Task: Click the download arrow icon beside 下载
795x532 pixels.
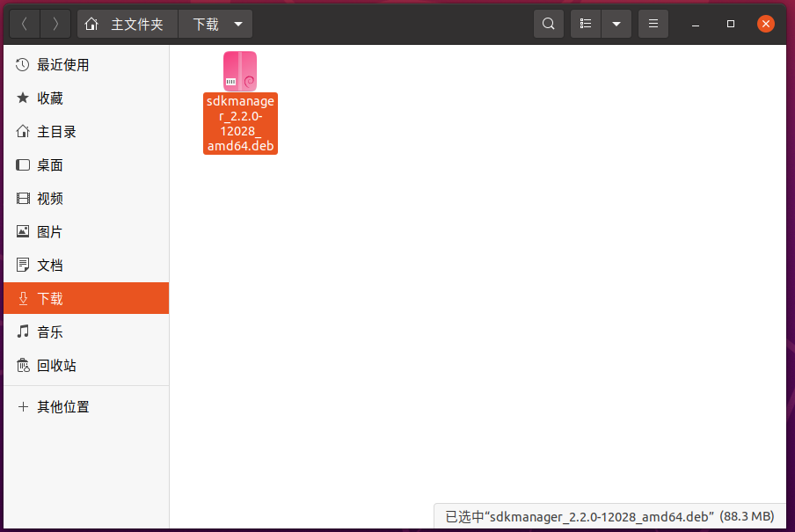Action: pyautogui.click(x=23, y=298)
